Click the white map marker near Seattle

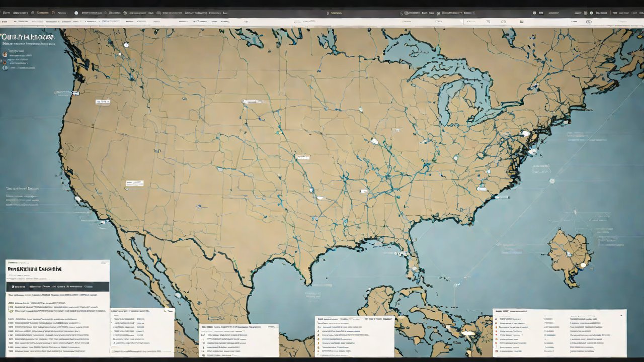[x=126, y=45]
